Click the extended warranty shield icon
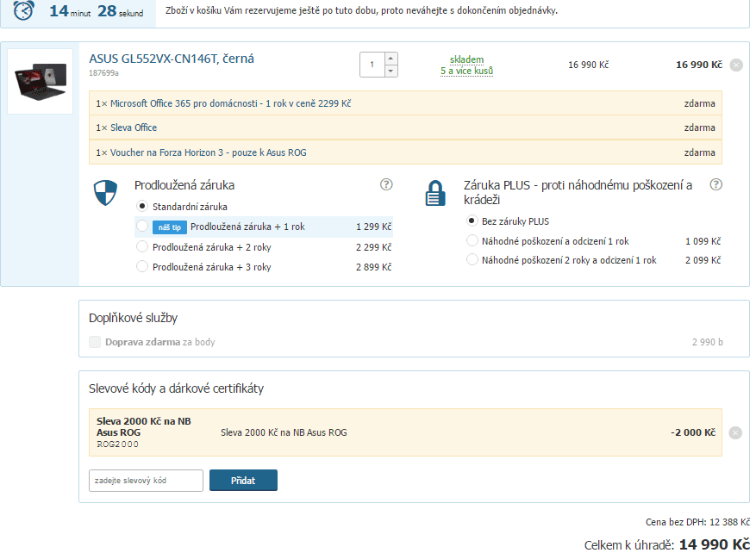 pyautogui.click(x=105, y=193)
